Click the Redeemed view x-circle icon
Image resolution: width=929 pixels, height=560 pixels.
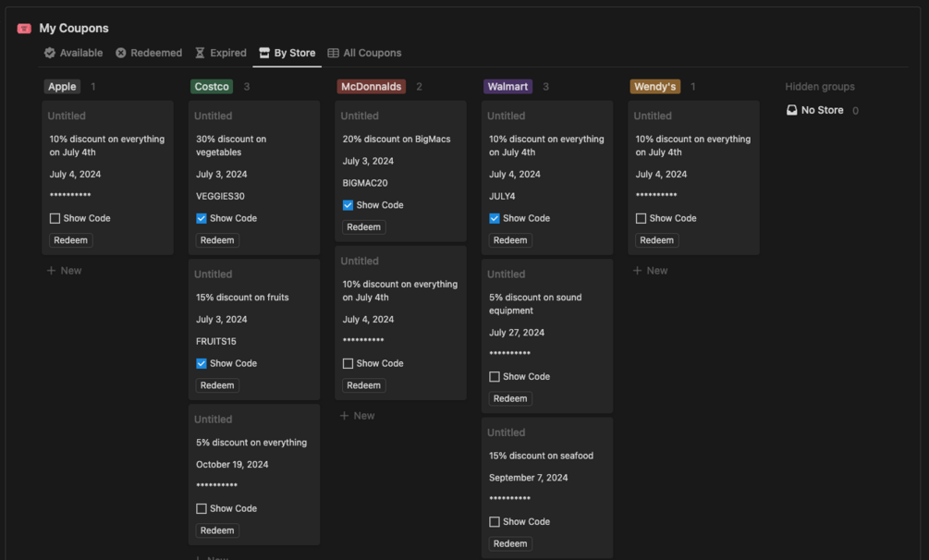(121, 54)
